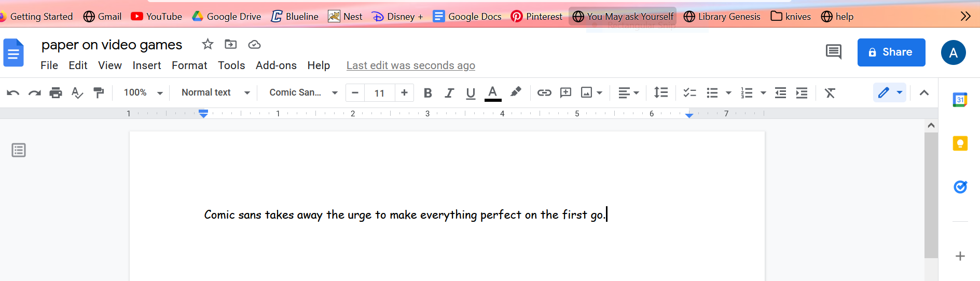Select the Paint format roller icon
This screenshot has width=980, height=281.
coord(98,93)
